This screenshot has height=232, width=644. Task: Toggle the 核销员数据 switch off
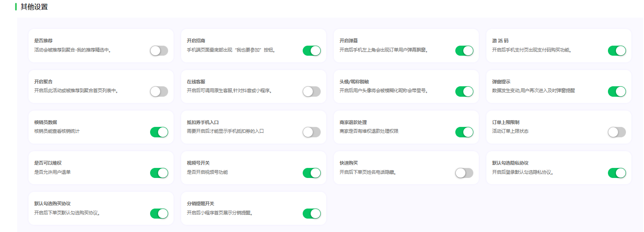pyautogui.click(x=159, y=132)
